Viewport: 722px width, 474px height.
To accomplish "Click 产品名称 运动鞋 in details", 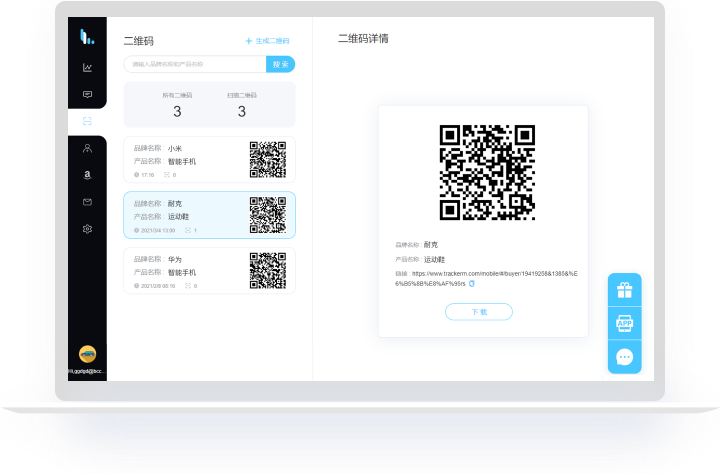I will pos(420,259).
